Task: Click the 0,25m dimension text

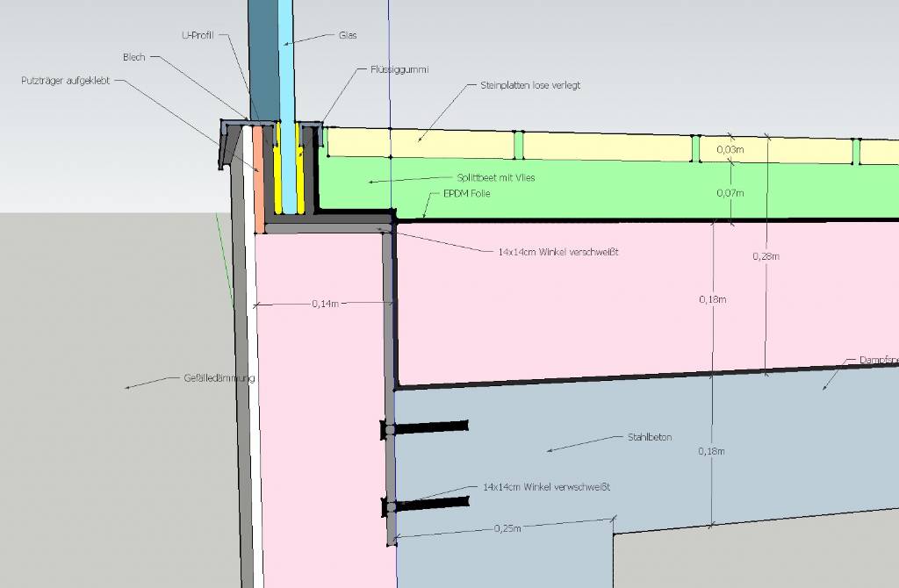Action: click(x=507, y=528)
